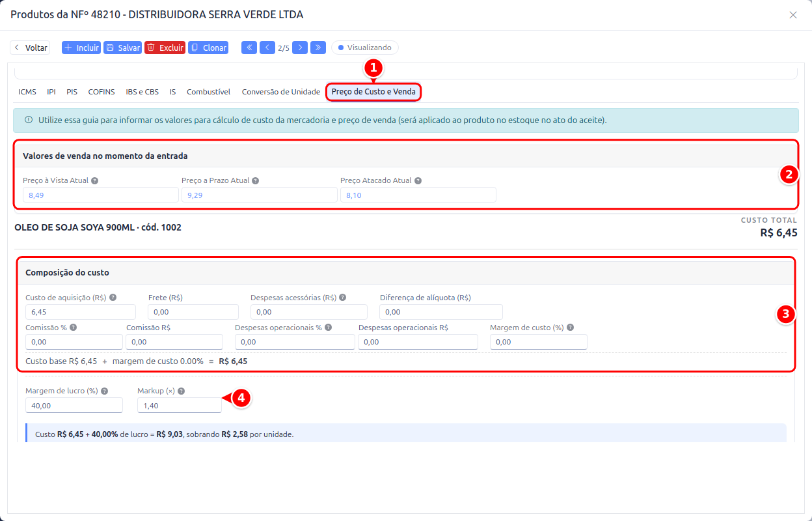Go to the next product record
Image resolution: width=812 pixels, height=521 pixels.
[x=300, y=48]
